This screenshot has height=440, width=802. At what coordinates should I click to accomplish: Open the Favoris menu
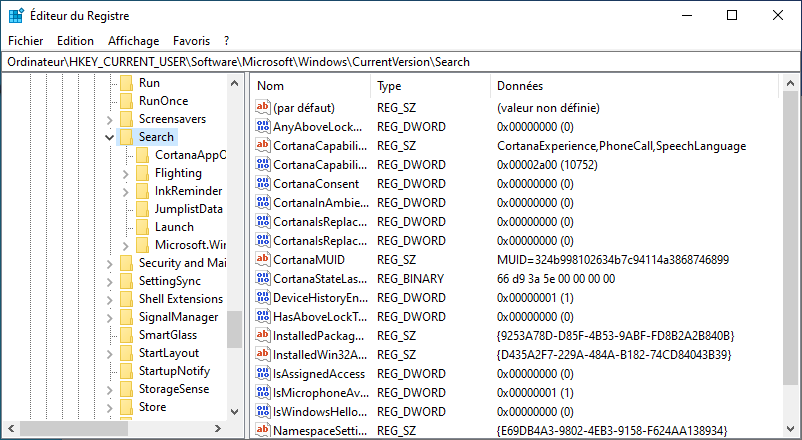click(191, 41)
